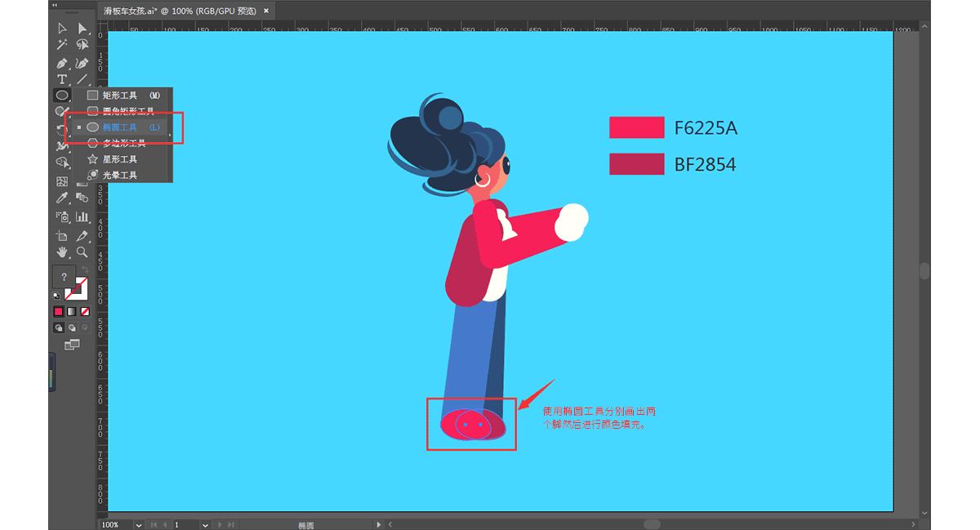Select the girl's white glove hand

[x=572, y=222]
